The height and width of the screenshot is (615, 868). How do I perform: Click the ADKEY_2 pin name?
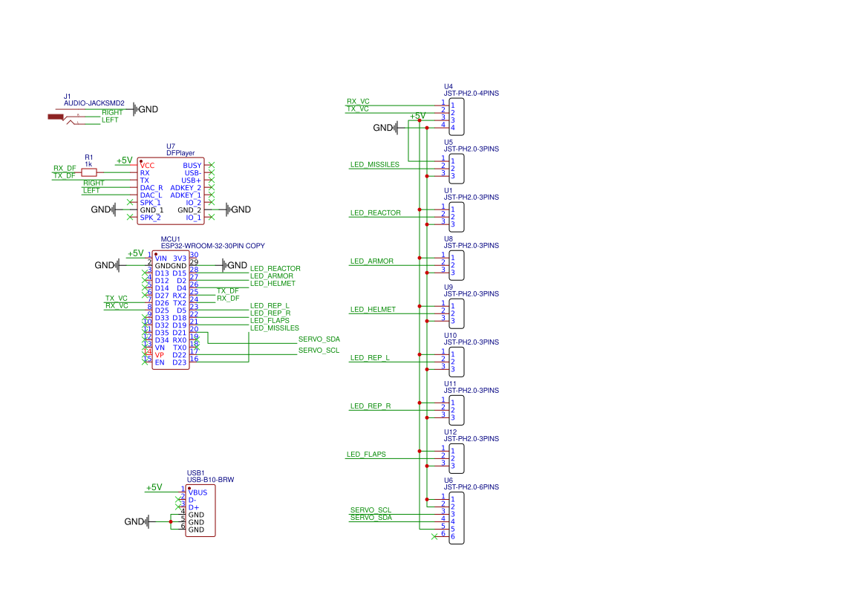pyautogui.click(x=186, y=188)
